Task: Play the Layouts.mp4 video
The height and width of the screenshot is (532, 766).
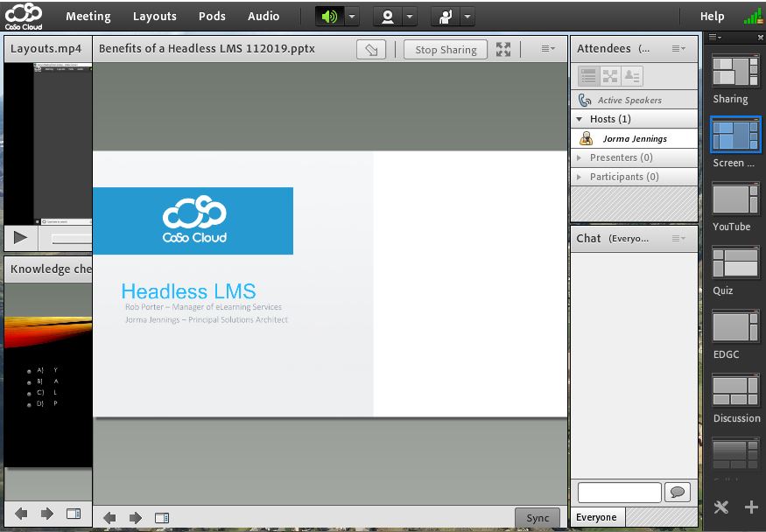Action: 20,238
